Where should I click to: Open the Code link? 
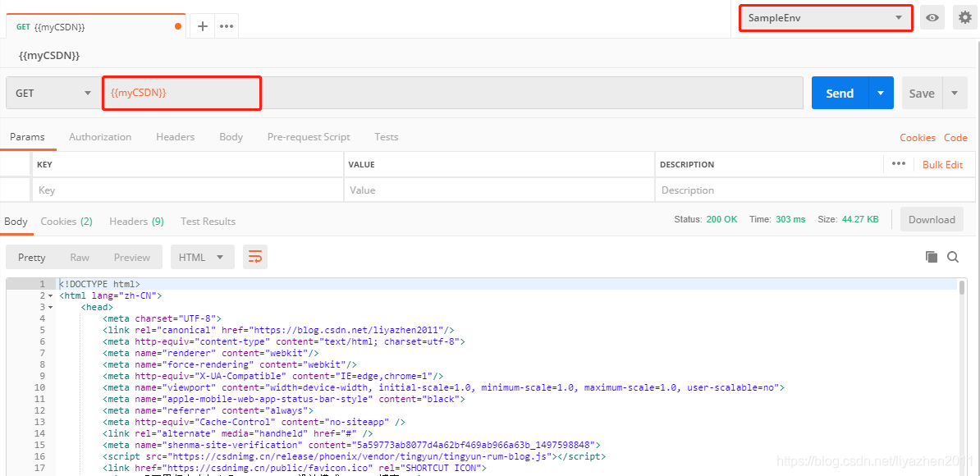[955, 137]
